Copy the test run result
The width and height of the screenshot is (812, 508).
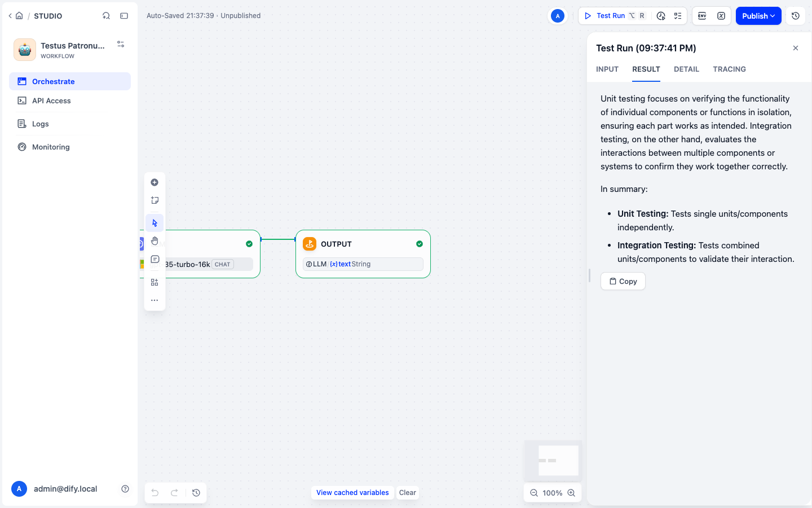(x=623, y=281)
